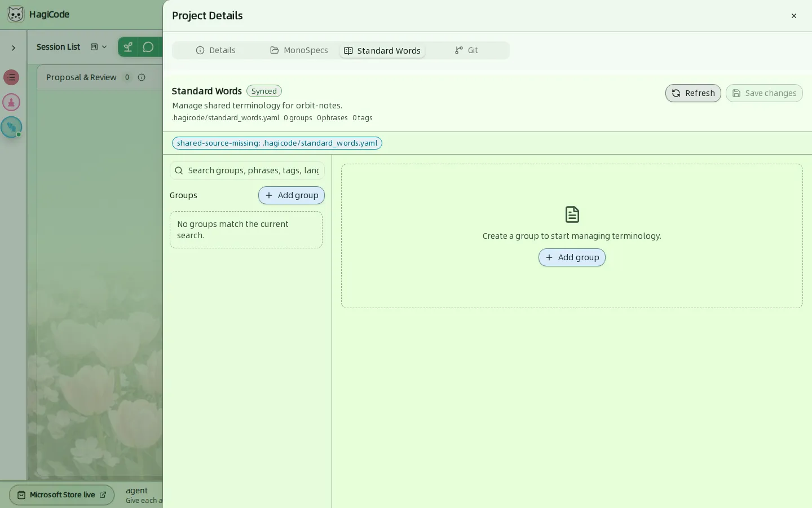Image resolution: width=812 pixels, height=508 pixels.
Task: Open the Session List view dropdown
Action: pyautogui.click(x=99, y=47)
